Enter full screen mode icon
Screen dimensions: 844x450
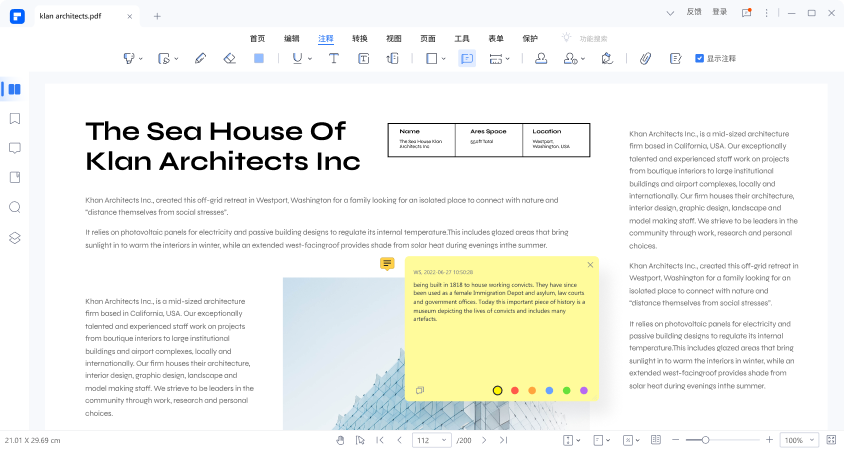pyautogui.click(x=831, y=440)
